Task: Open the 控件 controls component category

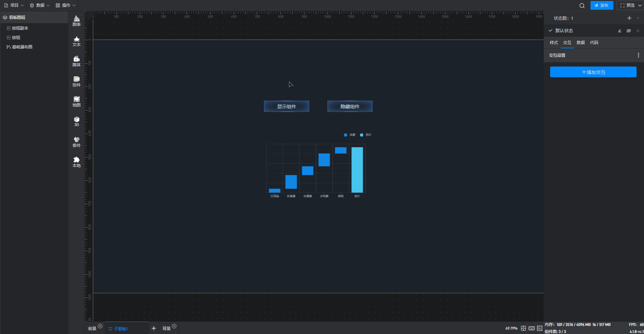Action: pos(76,81)
